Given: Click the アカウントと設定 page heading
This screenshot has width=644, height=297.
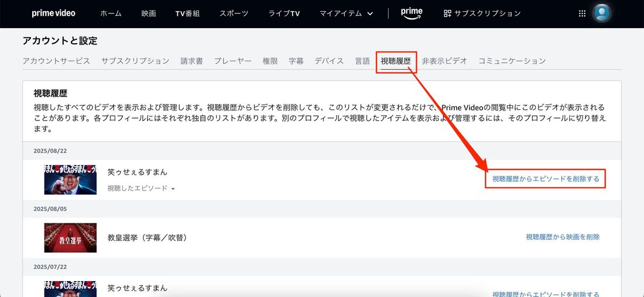Looking at the screenshot, I should 60,40.
